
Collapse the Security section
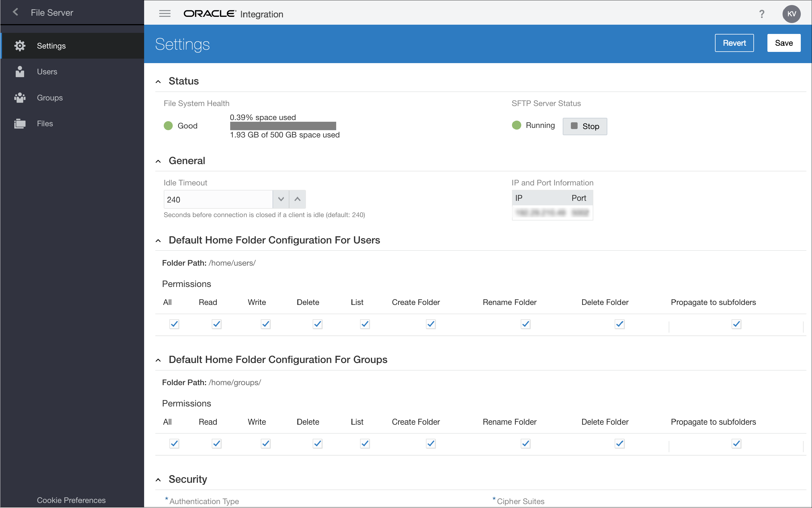click(x=158, y=479)
